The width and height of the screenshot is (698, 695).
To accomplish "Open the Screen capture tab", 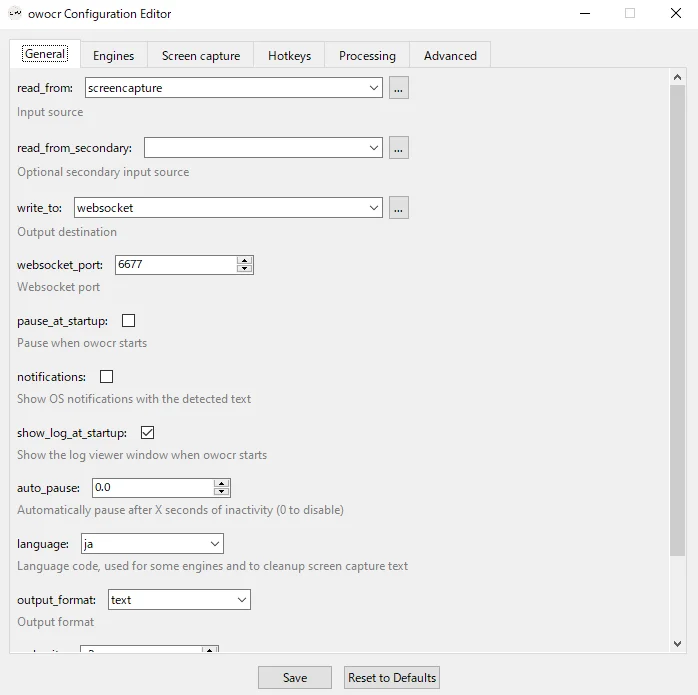I will (201, 56).
